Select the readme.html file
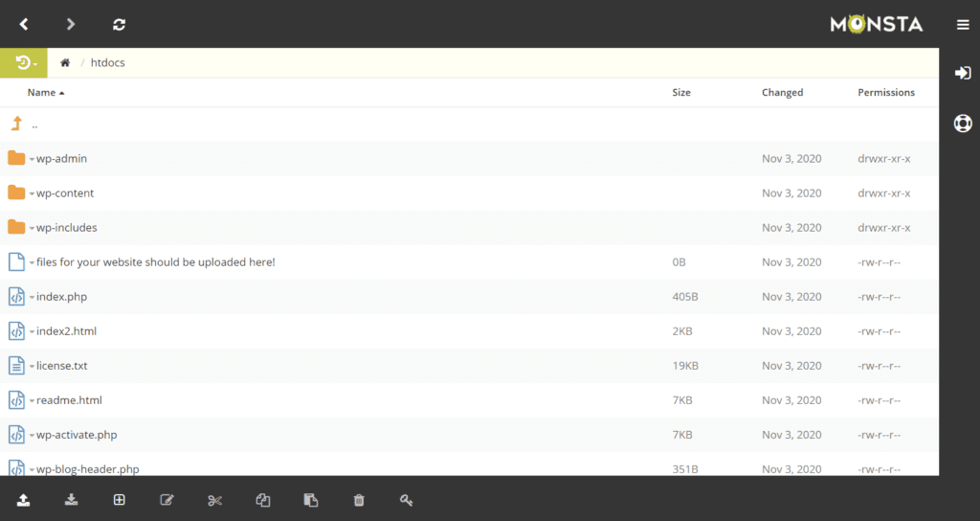The image size is (980, 521). click(x=69, y=400)
